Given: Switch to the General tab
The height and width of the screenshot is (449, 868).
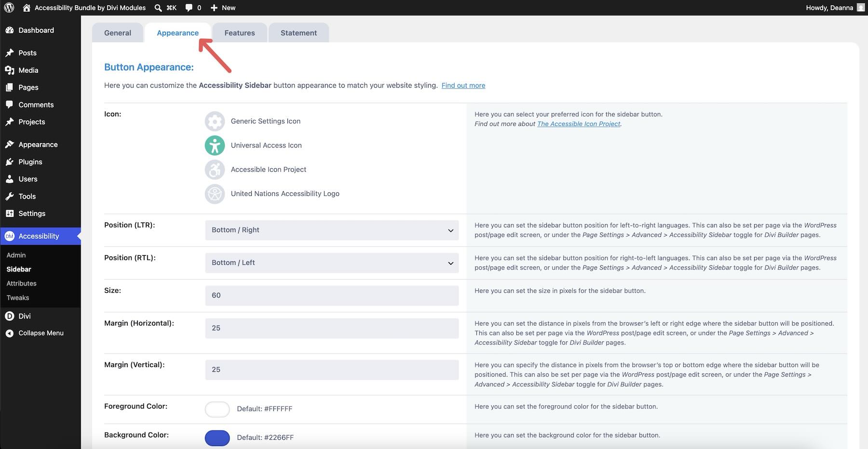Looking at the screenshot, I should coord(118,33).
